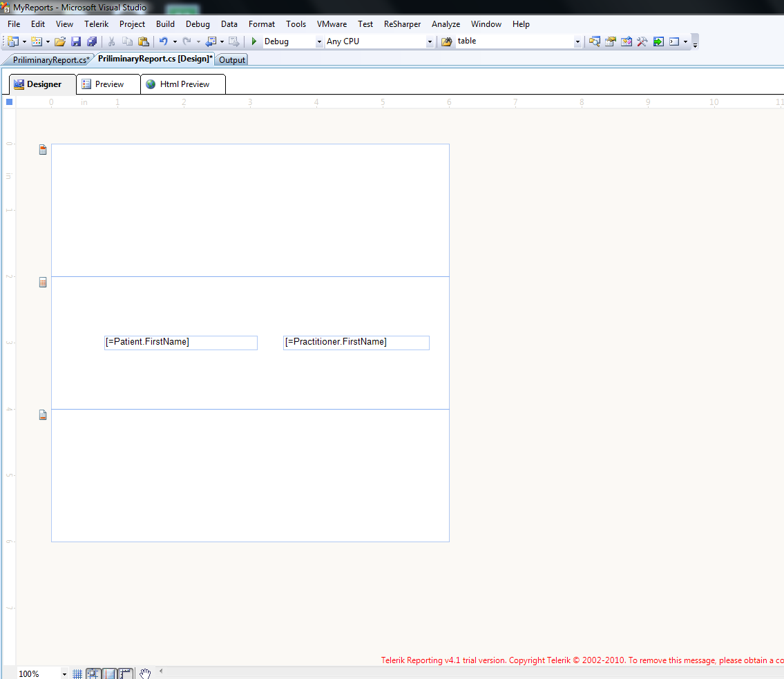The height and width of the screenshot is (679, 784).
Task: Click the Open File folder icon
Action: (x=60, y=41)
